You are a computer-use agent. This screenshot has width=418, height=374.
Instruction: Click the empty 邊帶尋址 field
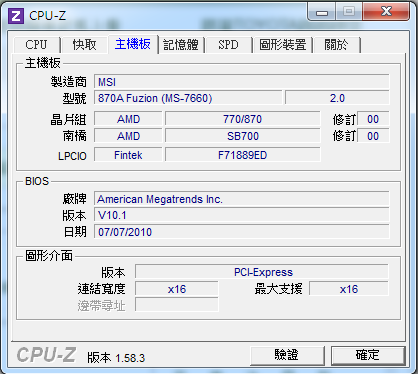click(177, 305)
